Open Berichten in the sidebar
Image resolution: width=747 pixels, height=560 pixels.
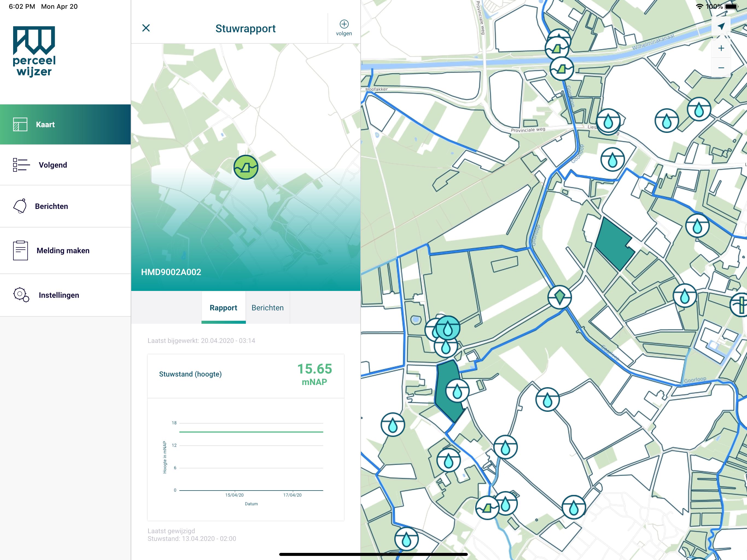(x=65, y=206)
